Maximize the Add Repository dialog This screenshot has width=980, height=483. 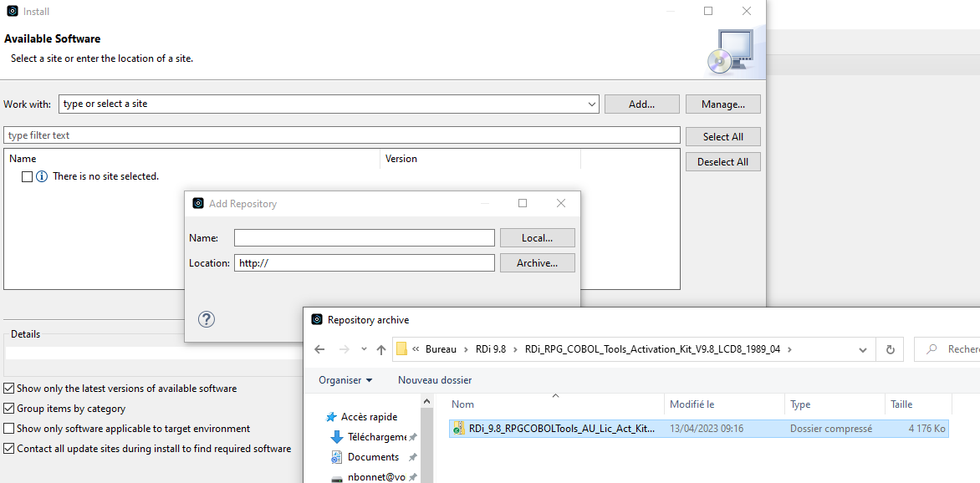coord(523,203)
